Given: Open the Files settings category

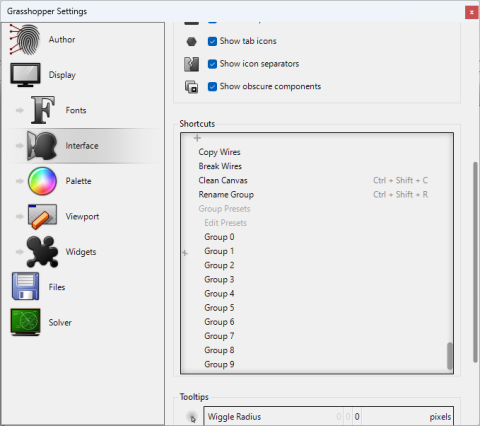Looking at the screenshot, I should 57,287.
